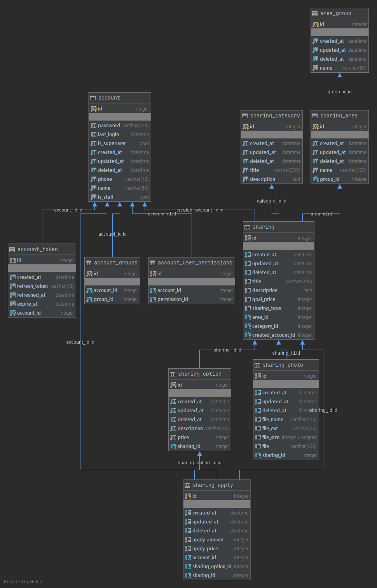The height and width of the screenshot is (588, 377).
Task: Click the created_account_id:id relationship label
Action: (200, 210)
